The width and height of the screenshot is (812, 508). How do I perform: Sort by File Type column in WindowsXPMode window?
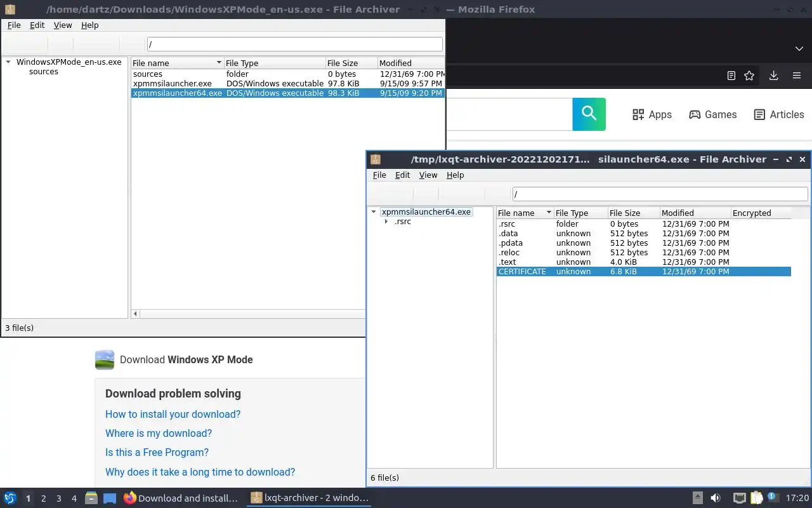(275, 63)
